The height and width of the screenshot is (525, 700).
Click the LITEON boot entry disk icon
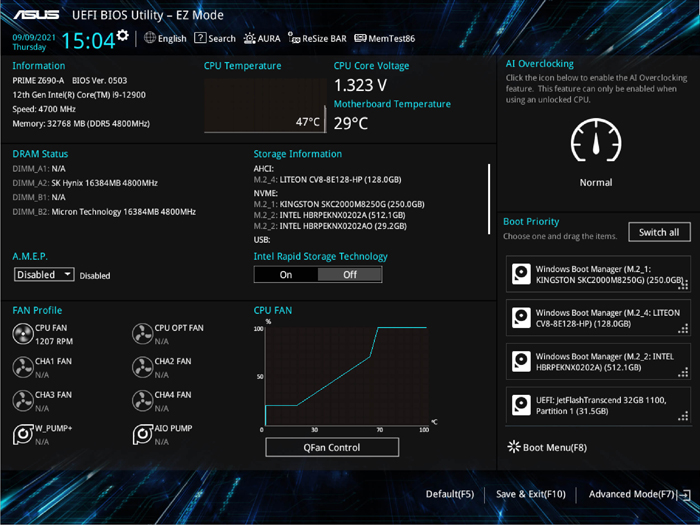pyautogui.click(x=521, y=318)
